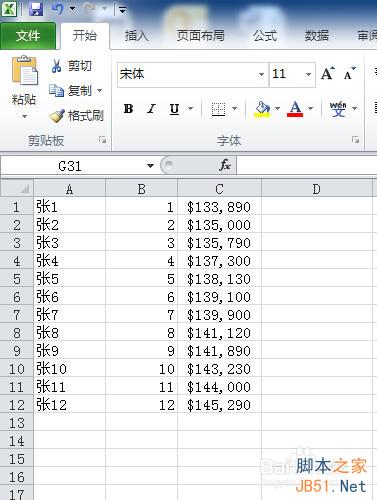Click cell with $133,890

219,207
